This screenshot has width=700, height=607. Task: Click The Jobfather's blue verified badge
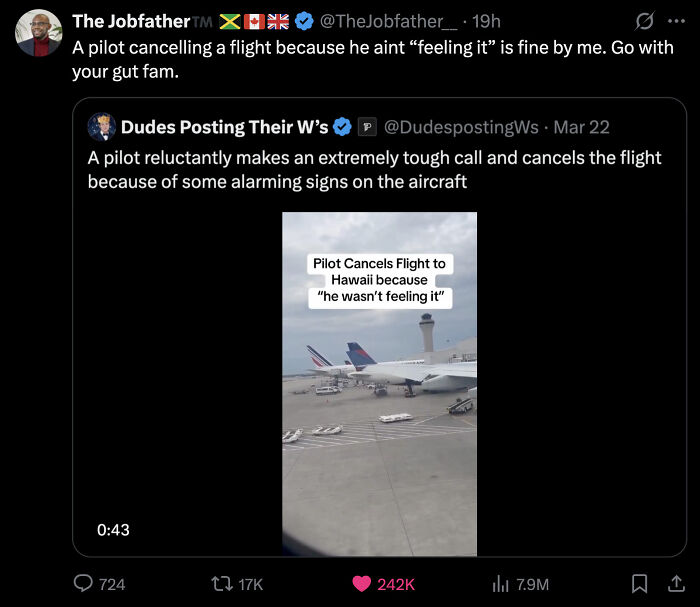304,22
